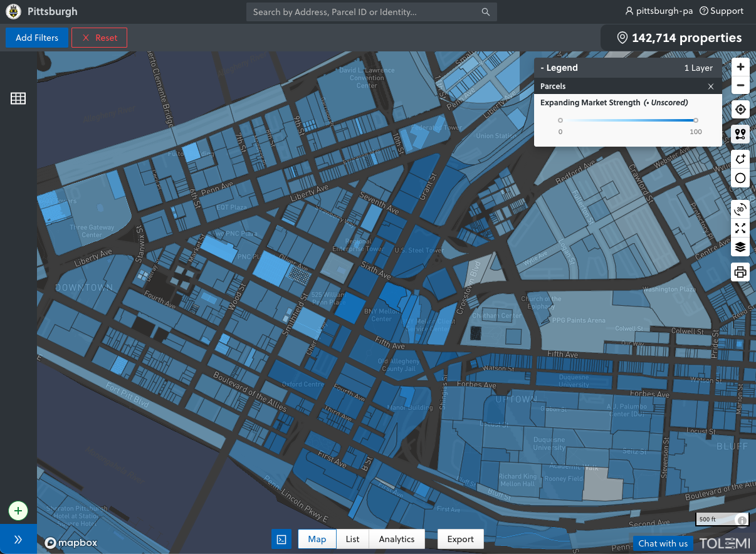Toggle the street view markers tool
The image size is (756, 554).
click(x=740, y=134)
